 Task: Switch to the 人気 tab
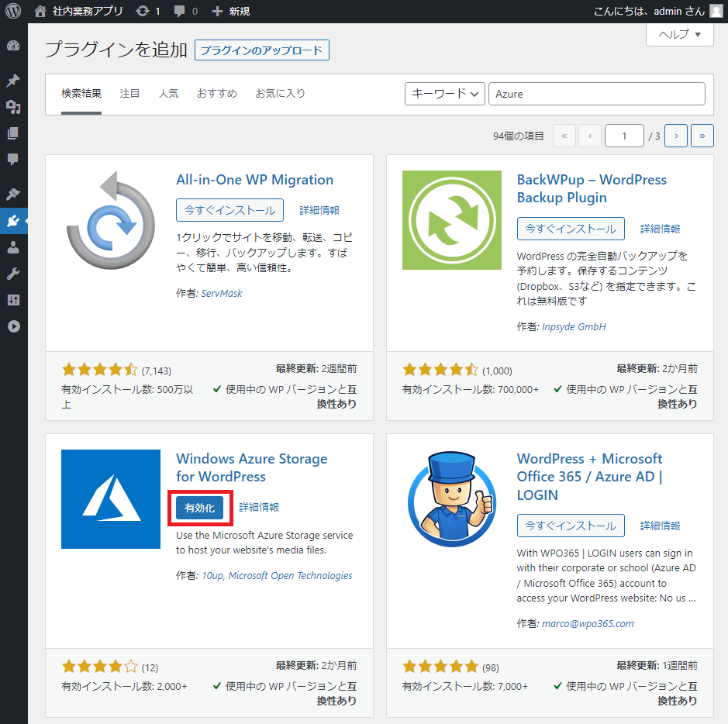click(x=168, y=94)
